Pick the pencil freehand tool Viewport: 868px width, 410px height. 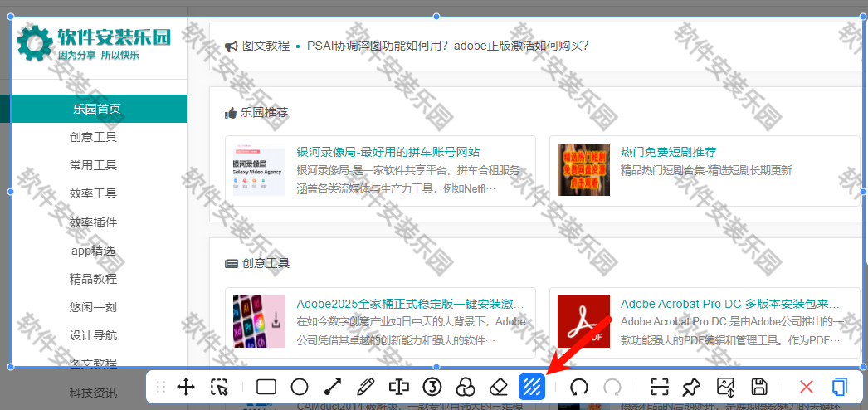(x=365, y=387)
